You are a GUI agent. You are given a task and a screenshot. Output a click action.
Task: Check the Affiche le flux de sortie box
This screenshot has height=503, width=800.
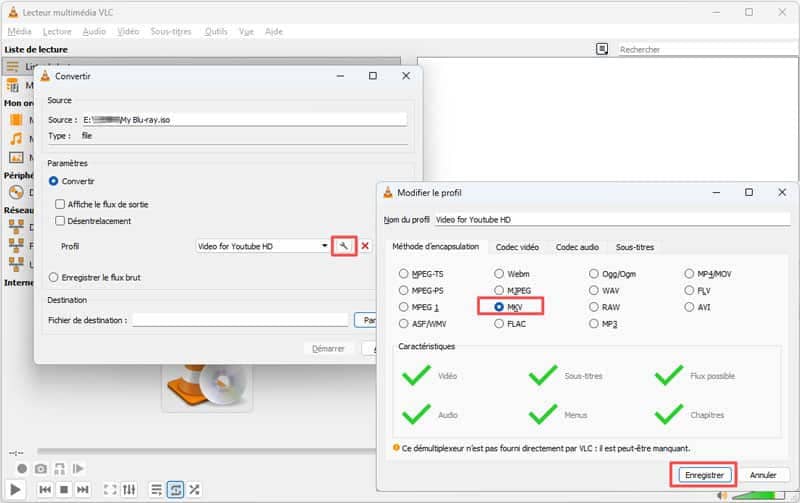60,203
